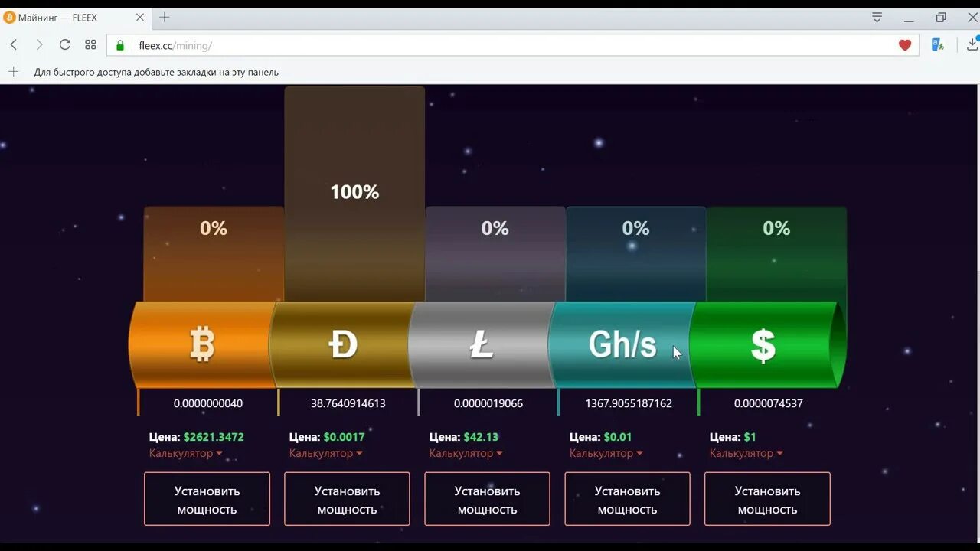
Task: Add bookmark with plus on bookmarks bar
Action: 13,72
